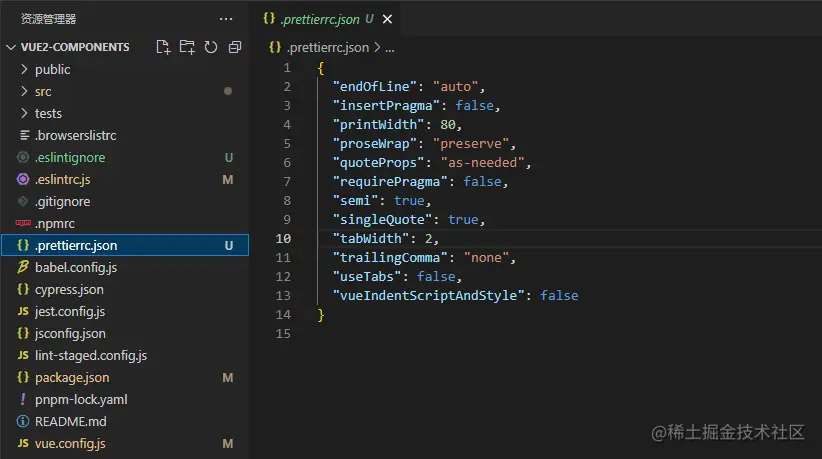822x459 pixels.
Task: Click the icon beside .eslintignore
Action: click(x=23, y=157)
